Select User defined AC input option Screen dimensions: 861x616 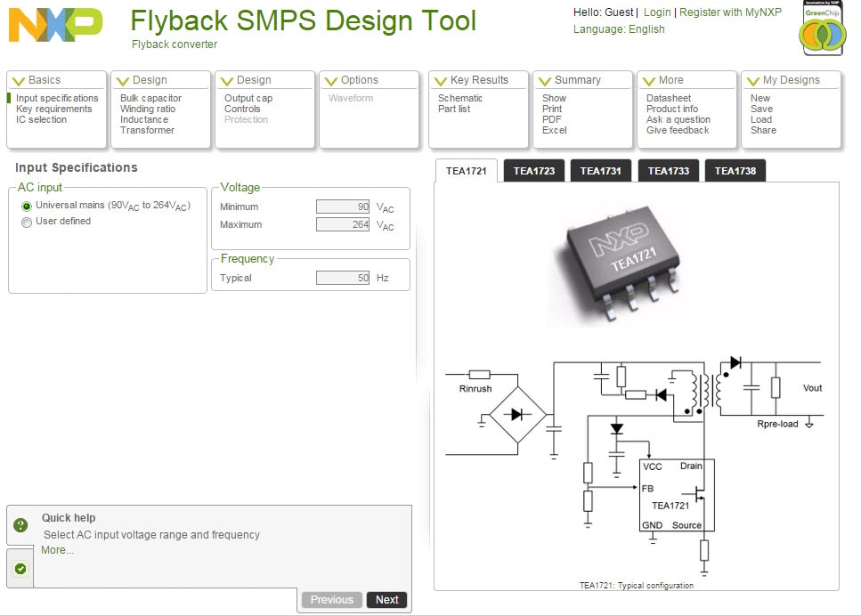27,222
